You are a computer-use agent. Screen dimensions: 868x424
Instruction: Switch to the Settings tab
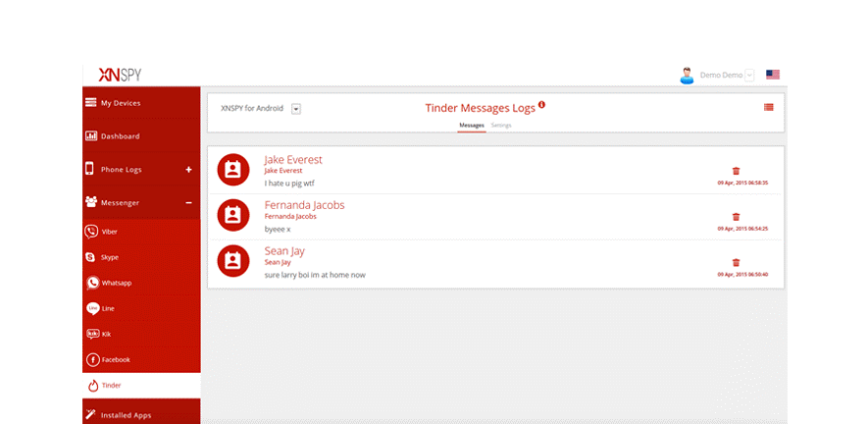[x=501, y=126]
